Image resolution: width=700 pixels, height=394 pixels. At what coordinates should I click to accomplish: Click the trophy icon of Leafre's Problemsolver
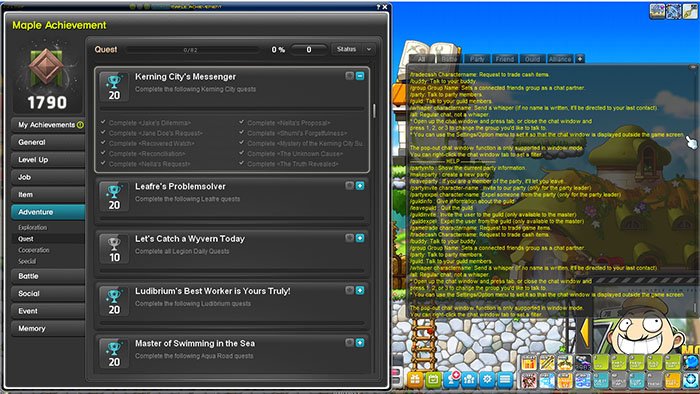click(114, 196)
